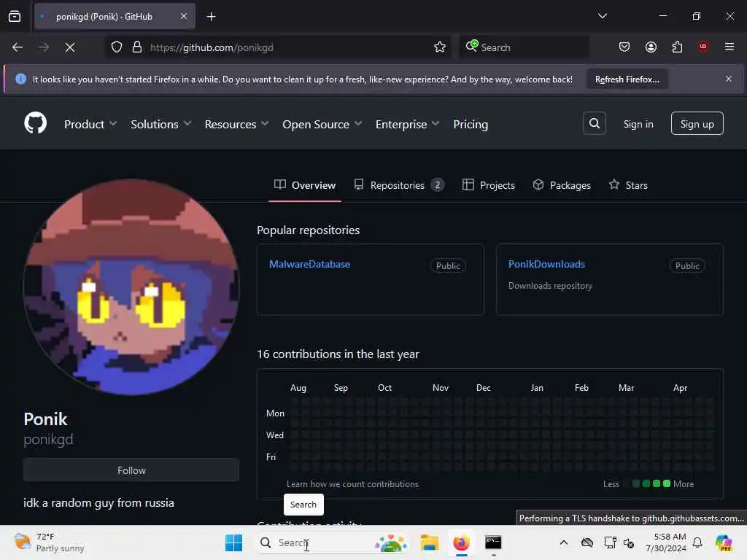
Task: Open the terminal taskbar icon
Action: [x=493, y=542]
